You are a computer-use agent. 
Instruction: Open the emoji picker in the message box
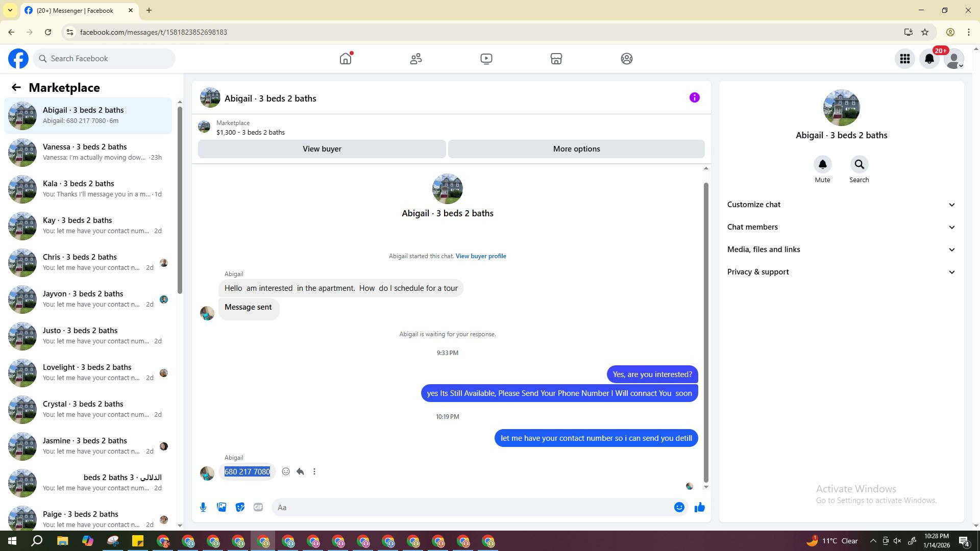click(679, 507)
